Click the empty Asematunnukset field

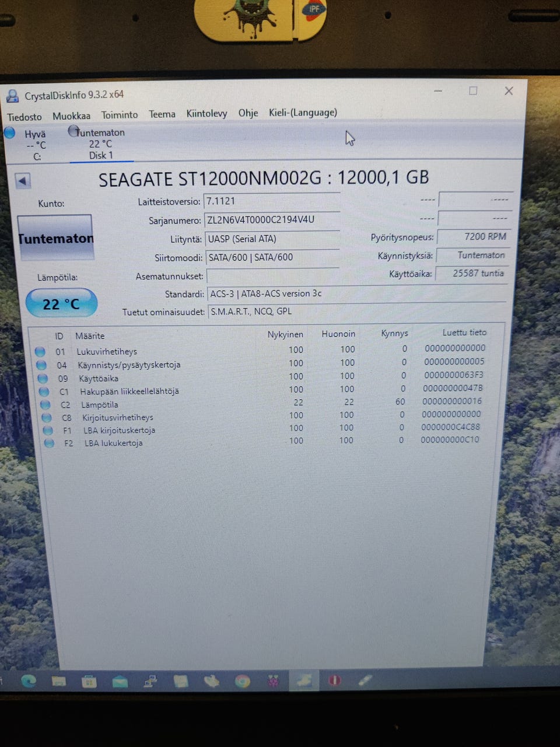tap(273, 275)
